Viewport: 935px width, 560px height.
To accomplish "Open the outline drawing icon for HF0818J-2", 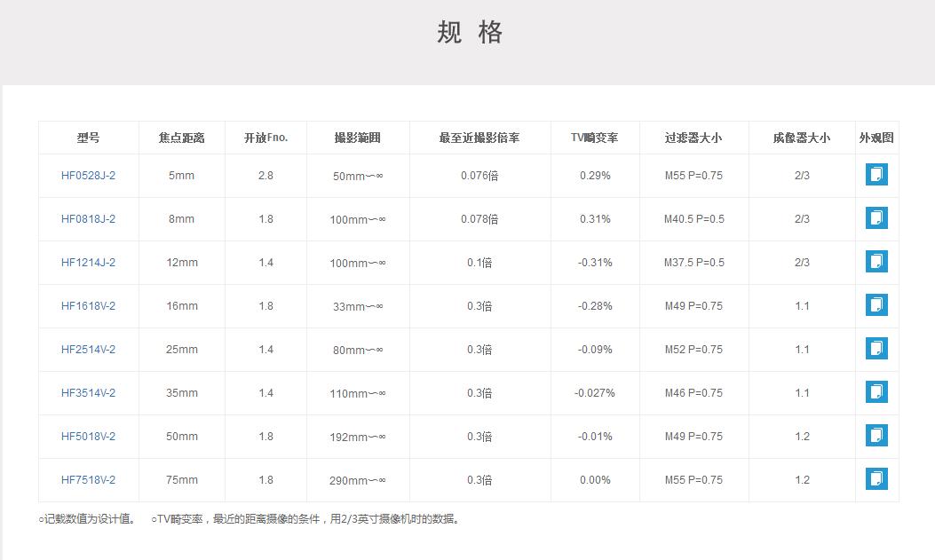I will [x=876, y=218].
